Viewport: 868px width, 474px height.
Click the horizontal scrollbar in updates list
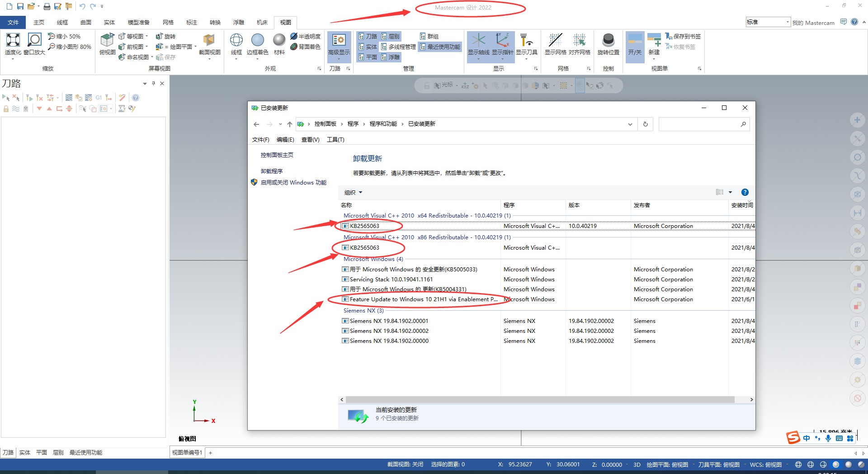click(x=540, y=399)
